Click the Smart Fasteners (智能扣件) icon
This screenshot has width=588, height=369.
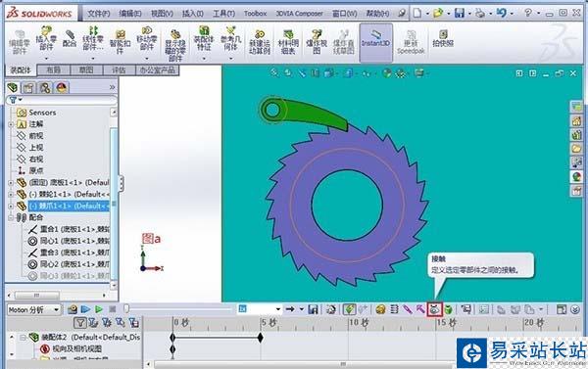[120, 41]
